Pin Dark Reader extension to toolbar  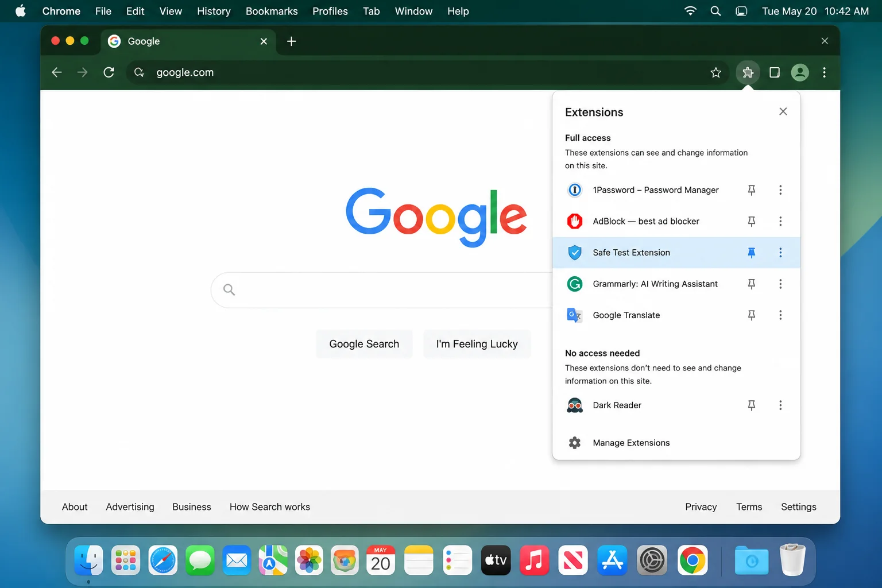pos(751,405)
